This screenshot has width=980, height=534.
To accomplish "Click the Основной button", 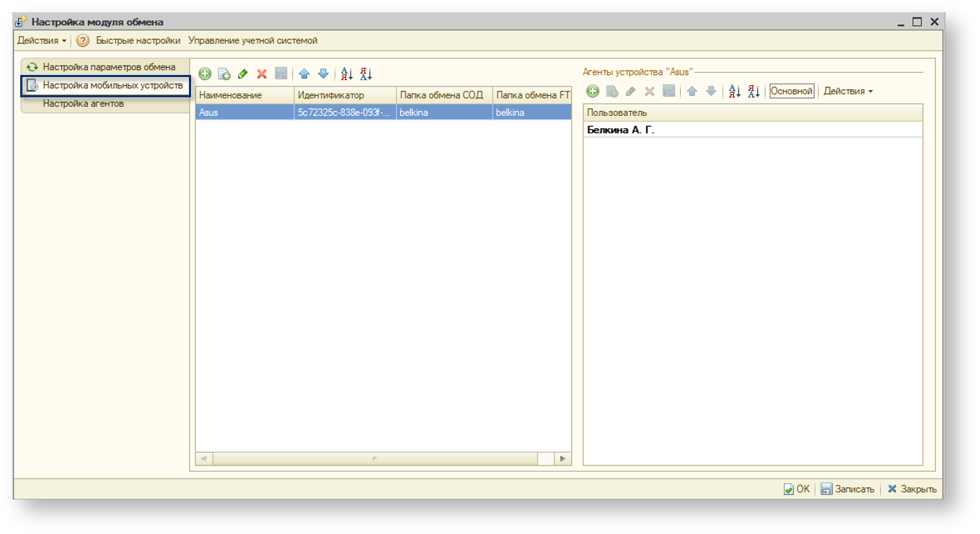I will tap(791, 92).
